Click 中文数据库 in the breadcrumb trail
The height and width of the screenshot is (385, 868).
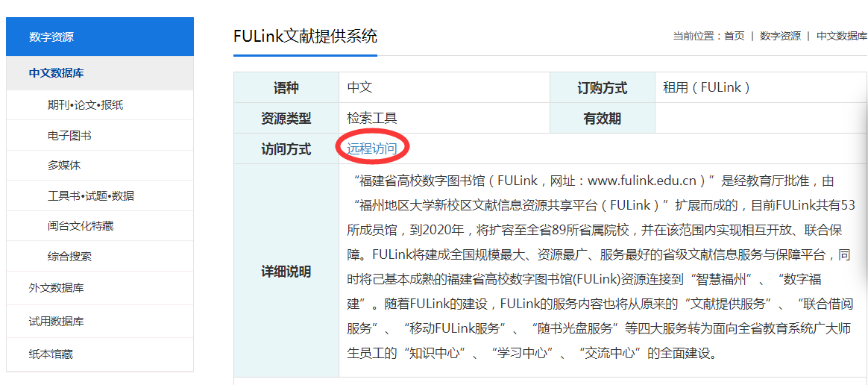[841, 36]
